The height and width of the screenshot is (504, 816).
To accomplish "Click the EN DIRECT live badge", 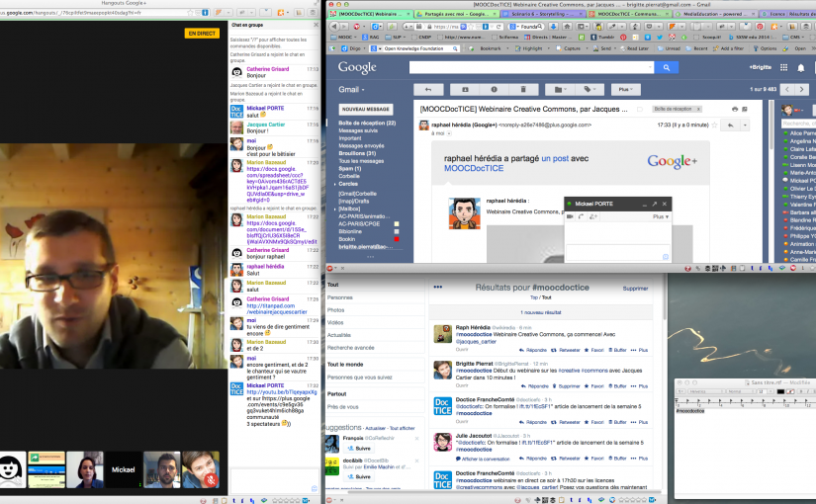I will pyautogui.click(x=202, y=34).
